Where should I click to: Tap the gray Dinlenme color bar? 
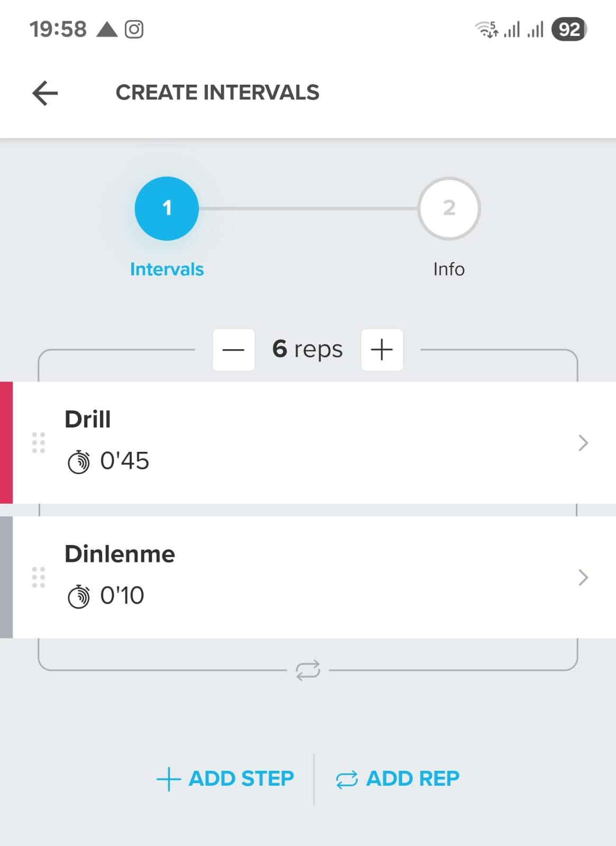pos(6,577)
